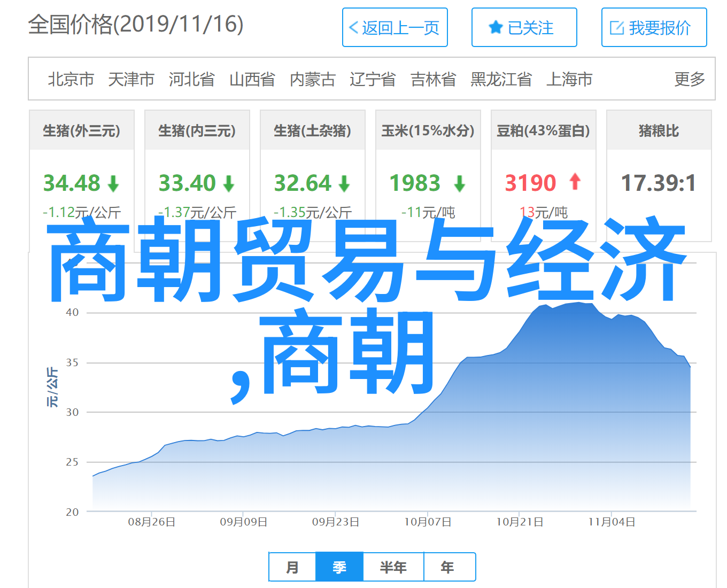
Task: Open the 豆粕(43%蛋白) price card
Action: [x=544, y=175]
